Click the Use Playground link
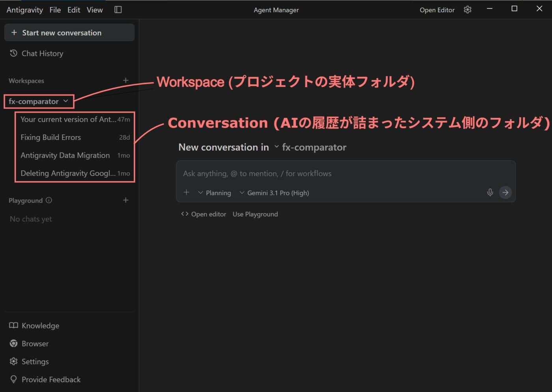552x392 pixels. [x=255, y=214]
